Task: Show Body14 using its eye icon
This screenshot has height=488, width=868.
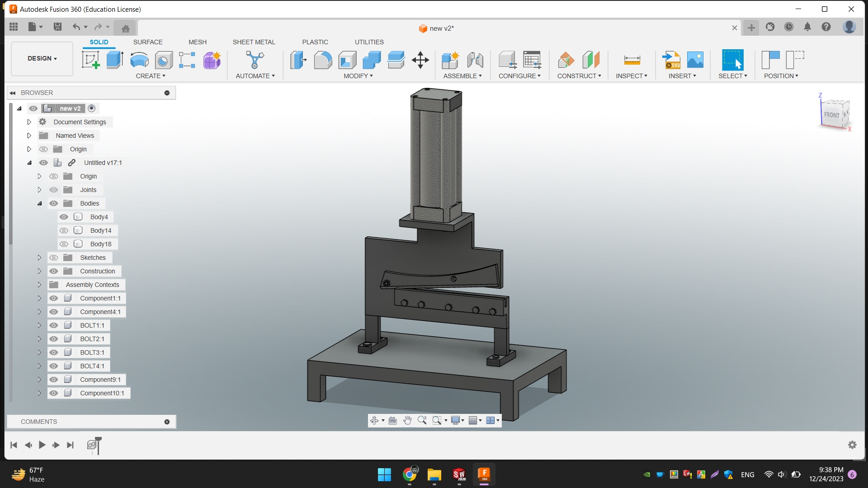Action: (64, 230)
